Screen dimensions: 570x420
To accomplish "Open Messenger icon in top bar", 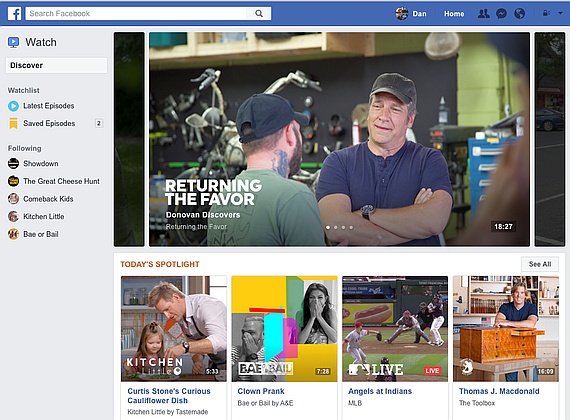I will (502, 14).
